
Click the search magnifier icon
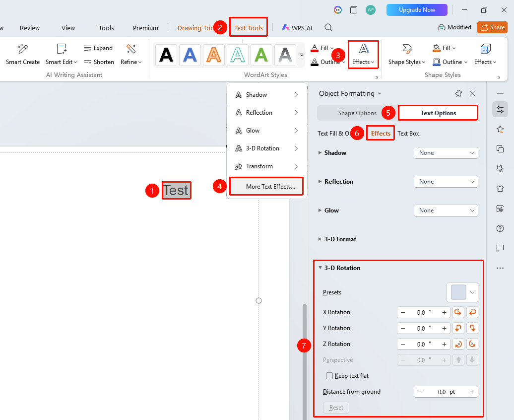point(328,28)
